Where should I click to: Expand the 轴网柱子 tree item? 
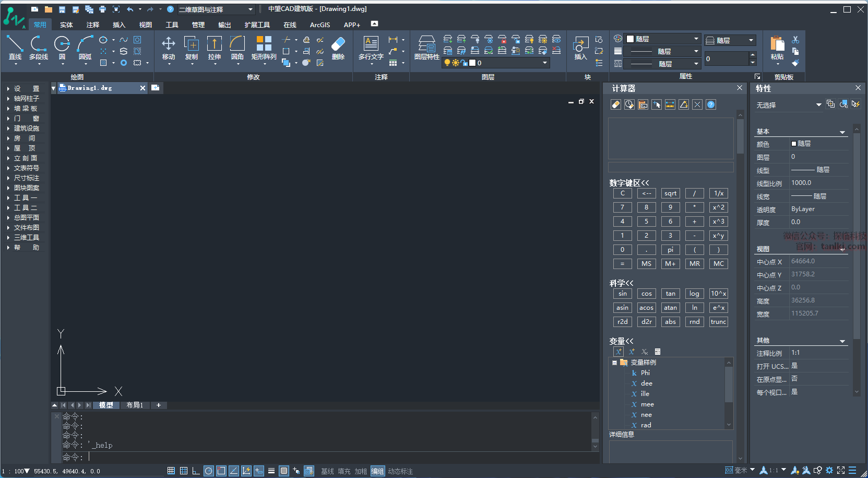[x=26, y=98]
